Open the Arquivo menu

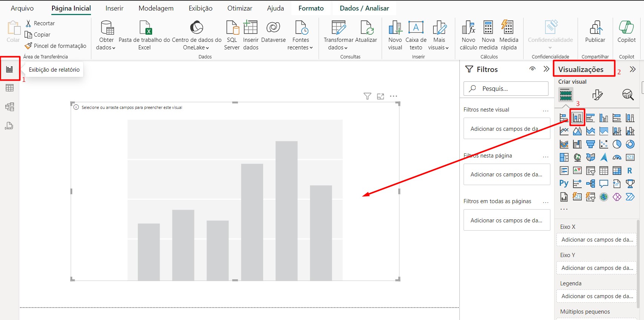pyautogui.click(x=22, y=8)
